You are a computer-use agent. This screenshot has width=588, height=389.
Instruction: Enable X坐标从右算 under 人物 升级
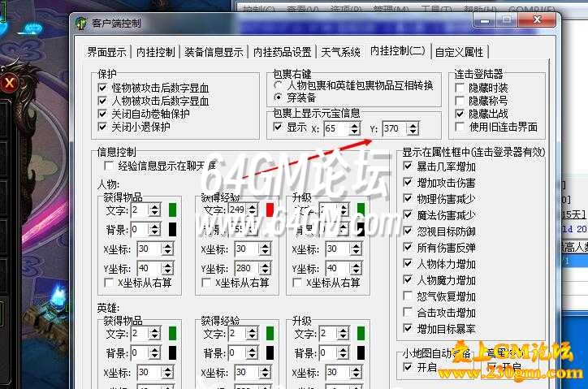coord(297,283)
